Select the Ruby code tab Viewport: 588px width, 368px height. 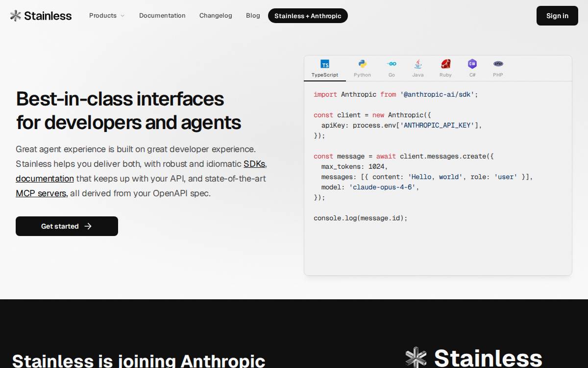445,69
